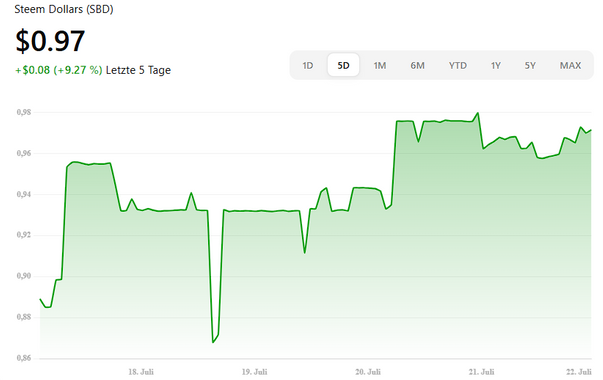Choose the 1Y time range

tap(496, 65)
